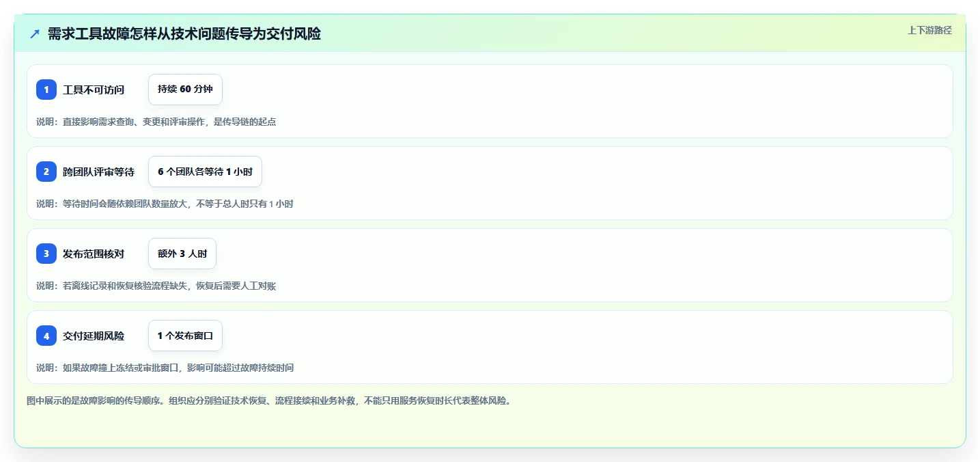Screen dimensions: 980x462
Task: Select the 额外 3 人时 chip
Action: click(182, 254)
